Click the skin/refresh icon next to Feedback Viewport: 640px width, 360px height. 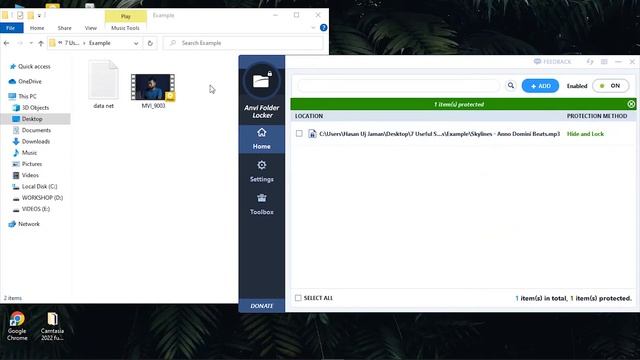590,62
